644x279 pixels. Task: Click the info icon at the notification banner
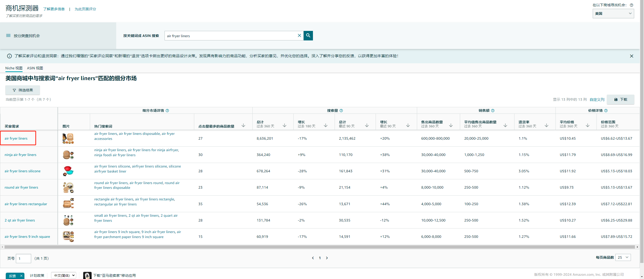9,56
